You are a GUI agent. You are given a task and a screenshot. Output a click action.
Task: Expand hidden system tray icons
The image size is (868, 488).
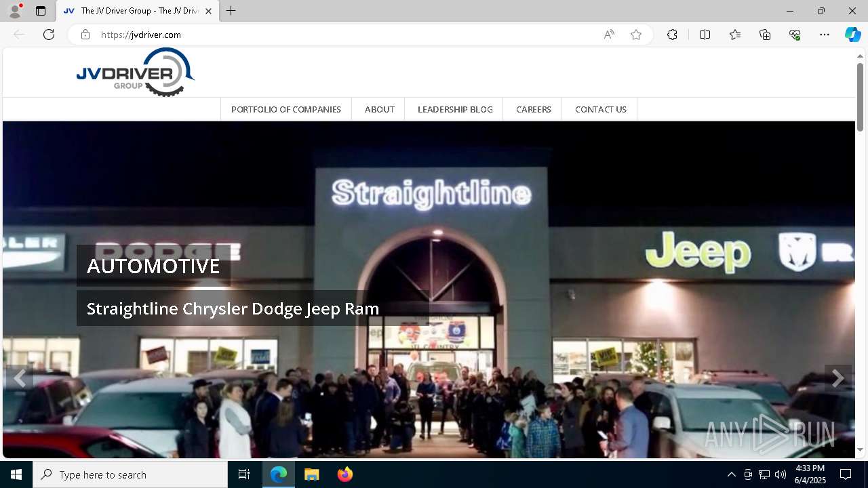[731, 474]
